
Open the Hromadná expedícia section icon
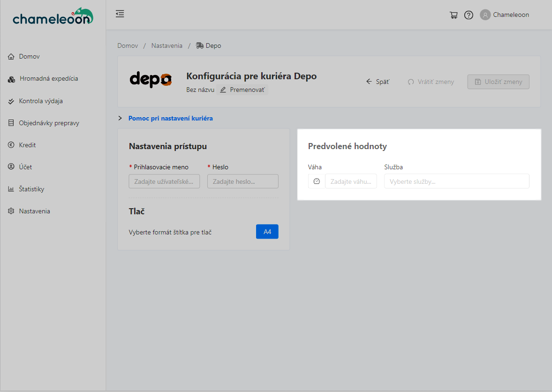pyautogui.click(x=11, y=79)
